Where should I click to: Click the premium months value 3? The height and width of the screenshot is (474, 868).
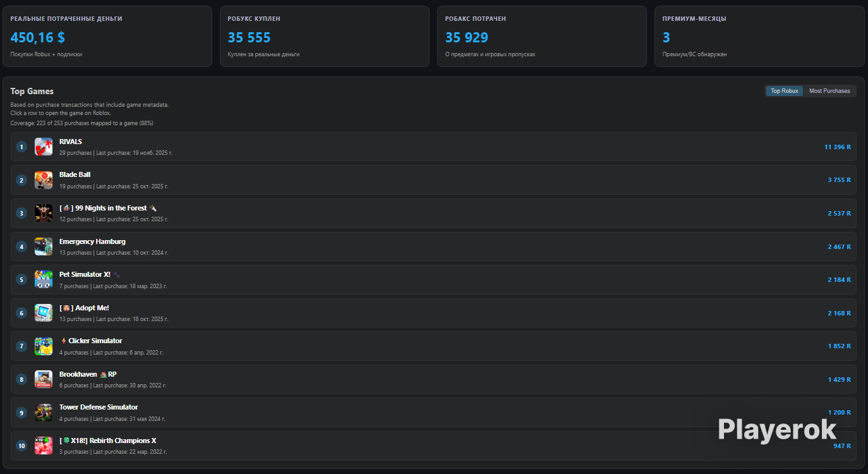[x=666, y=37]
